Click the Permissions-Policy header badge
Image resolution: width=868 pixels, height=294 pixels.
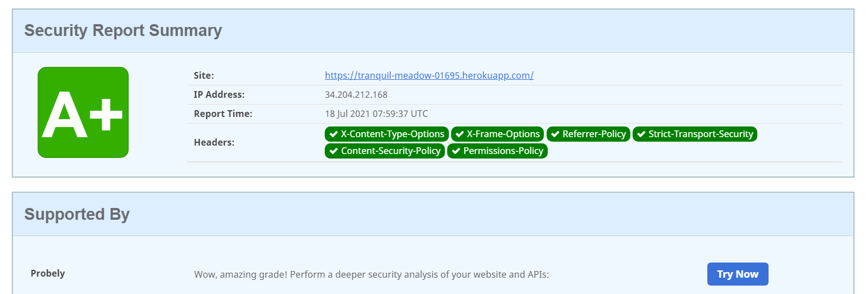pos(497,151)
